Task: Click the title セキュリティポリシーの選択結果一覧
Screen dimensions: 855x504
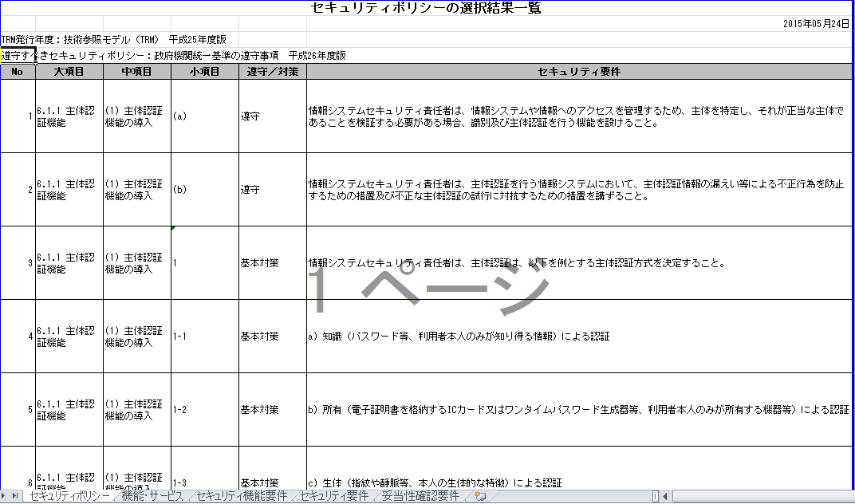Action: [425, 8]
